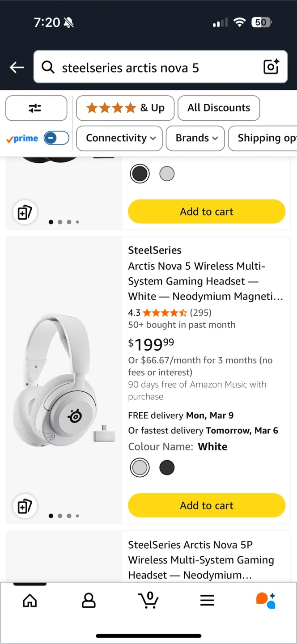The width and height of the screenshot is (297, 644).
Task: Open the hamburger menu tab
Action: pos(207,600)
